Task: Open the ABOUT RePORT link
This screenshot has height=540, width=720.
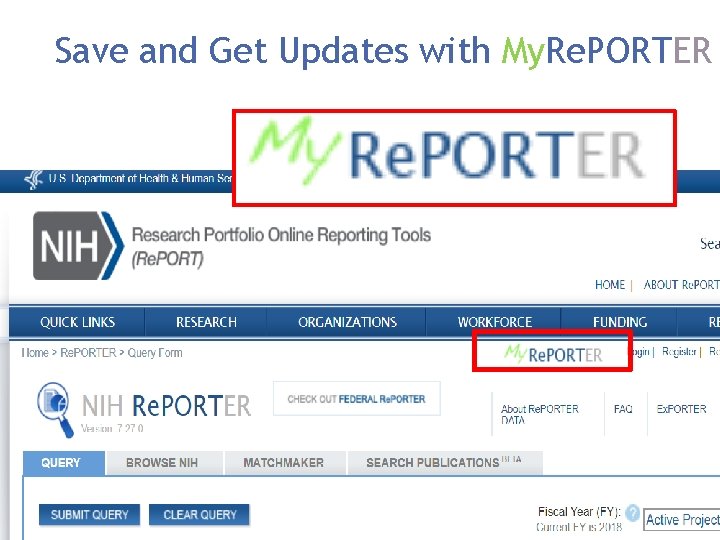Action: click(681, 285)
